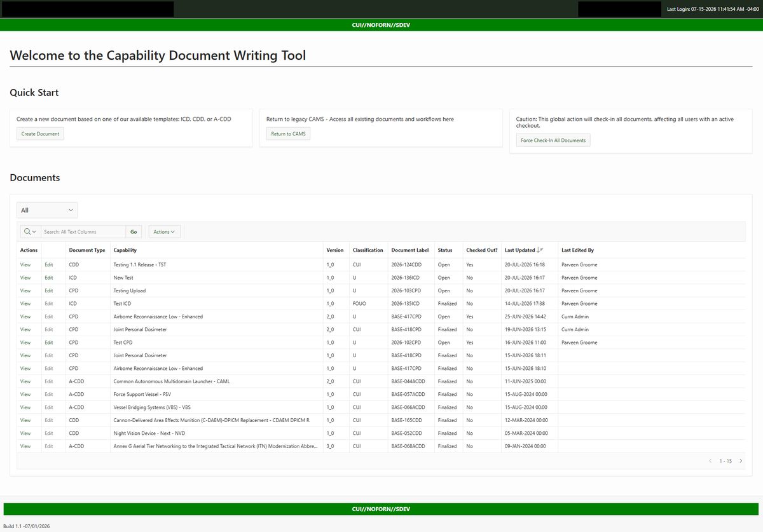
Task: Expand the Actions menu
Action: pyautogui.click(x=164, y=232)
